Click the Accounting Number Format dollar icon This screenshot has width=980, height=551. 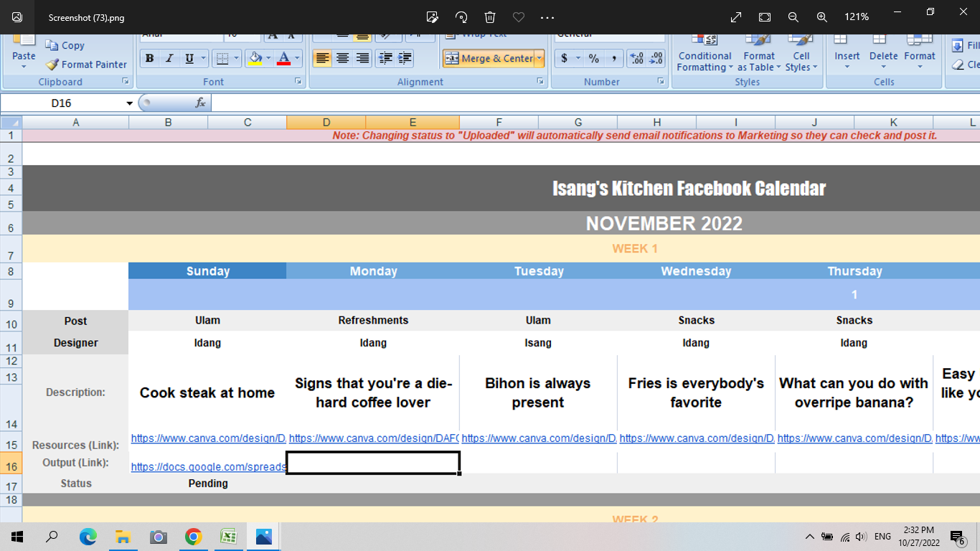click(x=565, y=59)
